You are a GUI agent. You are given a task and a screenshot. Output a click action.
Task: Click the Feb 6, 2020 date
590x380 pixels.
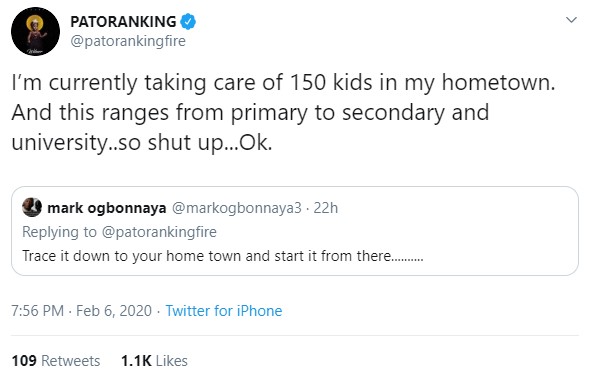click(x=114, y=311)
